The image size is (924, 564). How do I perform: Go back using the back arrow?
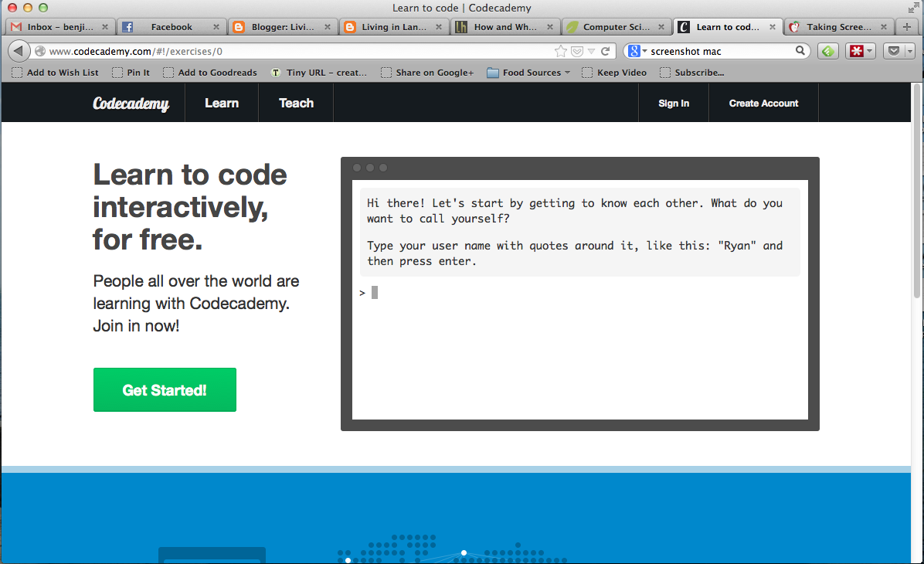(19, 50)
